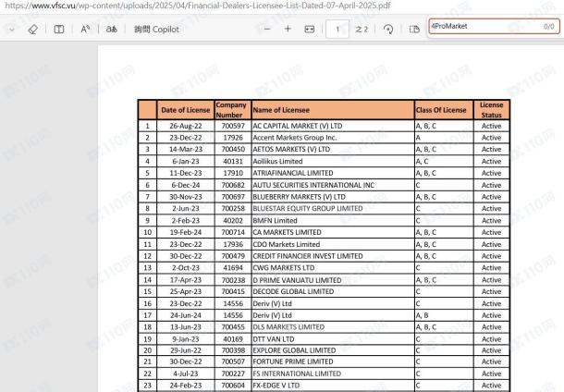
Task: Ask Copilot about this PDF
Action: point(156,30)
